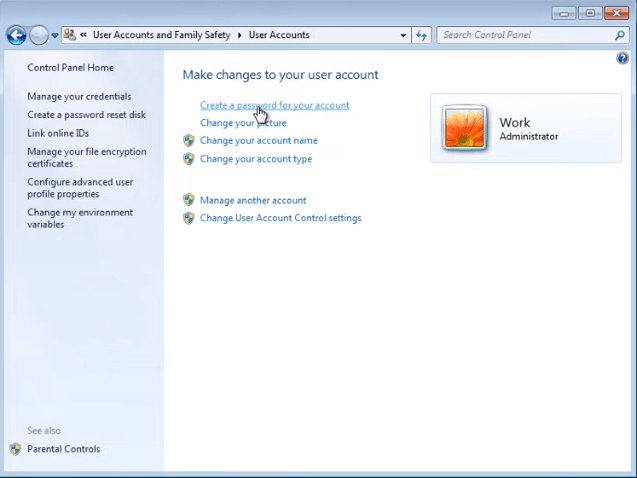
Task: Open Manage your file encryption certificates
Action: click(x=87, y=158)
